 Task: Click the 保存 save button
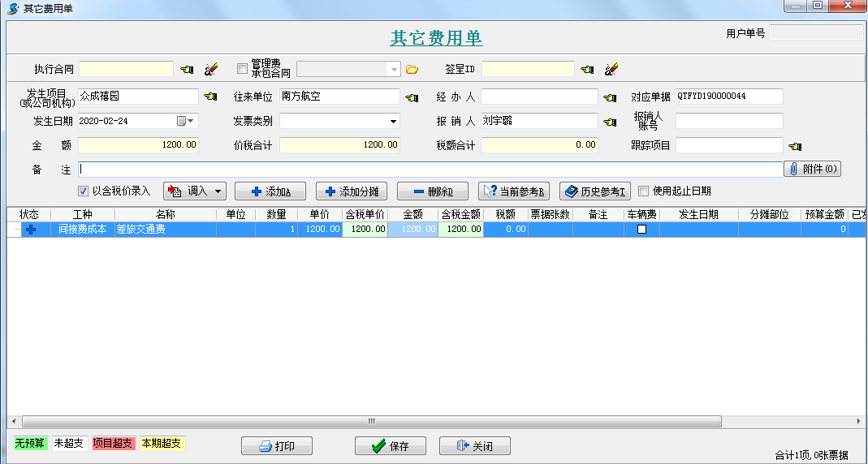(x=391, y=446)
